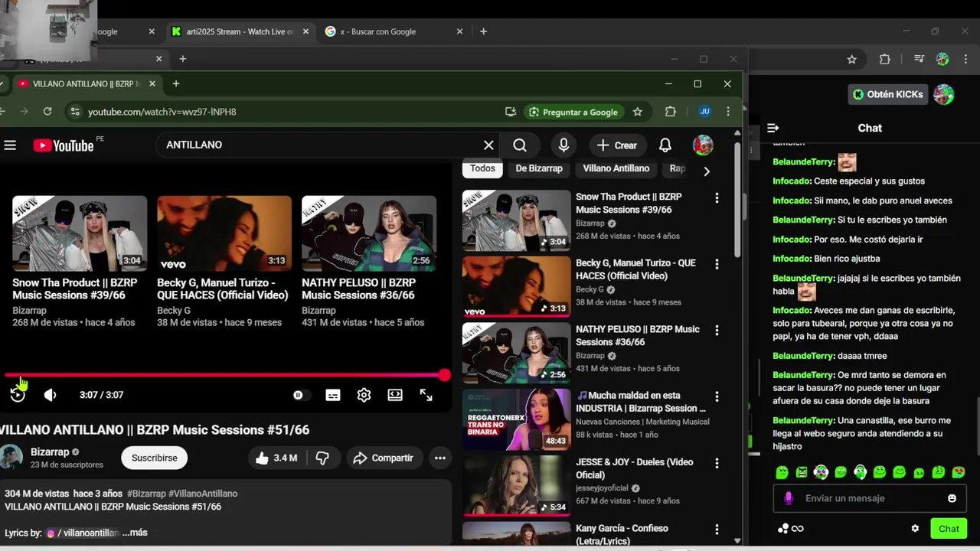Viewport: 980px width, 551px height.
Task: Open Becky G QUE HACES endscreen thumbnail
Action: pyautogui.click(x=224, y=233)
